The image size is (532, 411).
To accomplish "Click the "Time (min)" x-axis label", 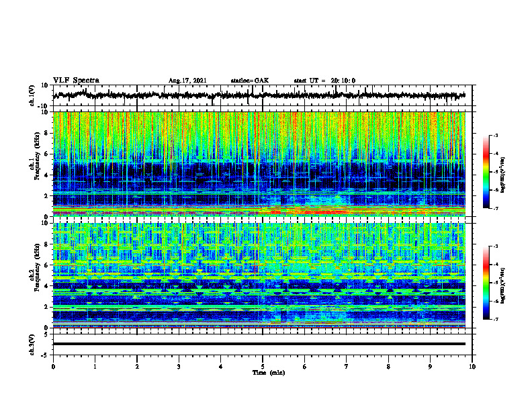I will 269,373.
